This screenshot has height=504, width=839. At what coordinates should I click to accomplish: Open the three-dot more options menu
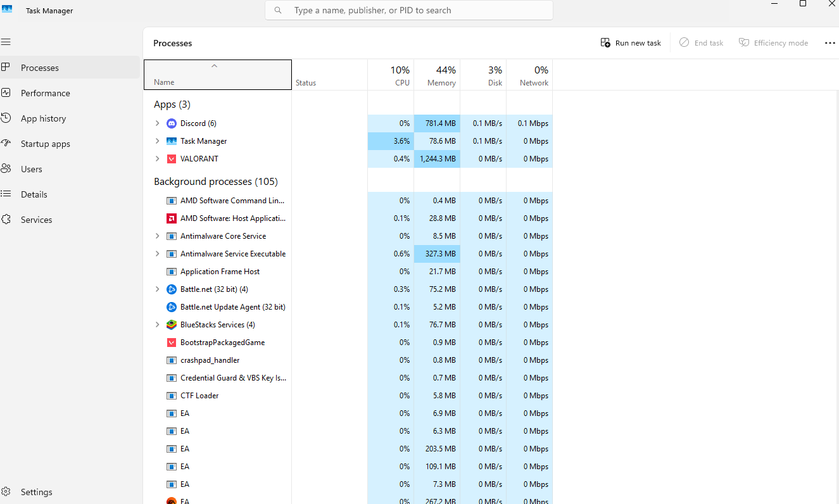click(830, 43)
